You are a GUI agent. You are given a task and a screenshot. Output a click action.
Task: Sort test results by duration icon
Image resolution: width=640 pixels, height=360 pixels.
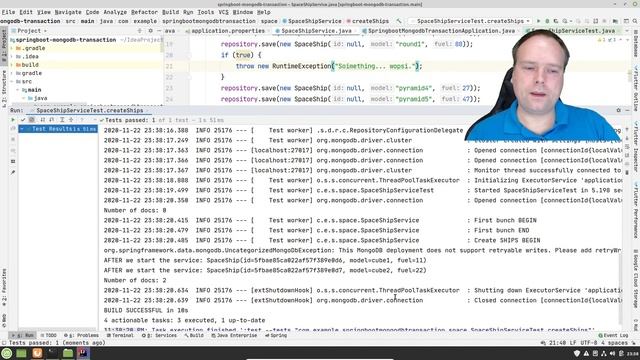[52, 120]
